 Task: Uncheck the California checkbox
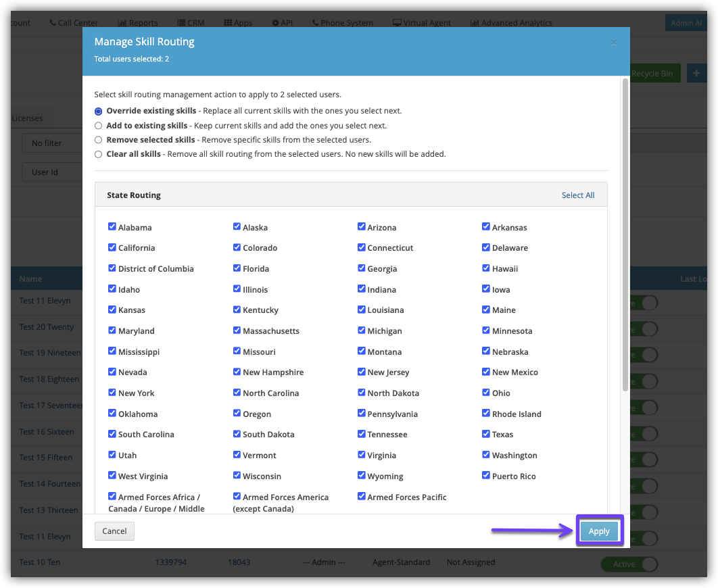point(112,247)
